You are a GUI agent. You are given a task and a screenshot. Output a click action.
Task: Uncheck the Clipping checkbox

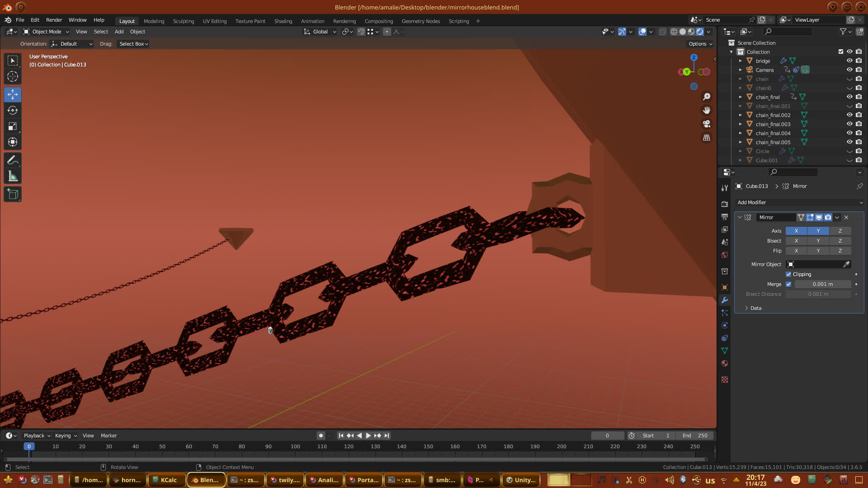pyautogui.click(x=788, y=274)
